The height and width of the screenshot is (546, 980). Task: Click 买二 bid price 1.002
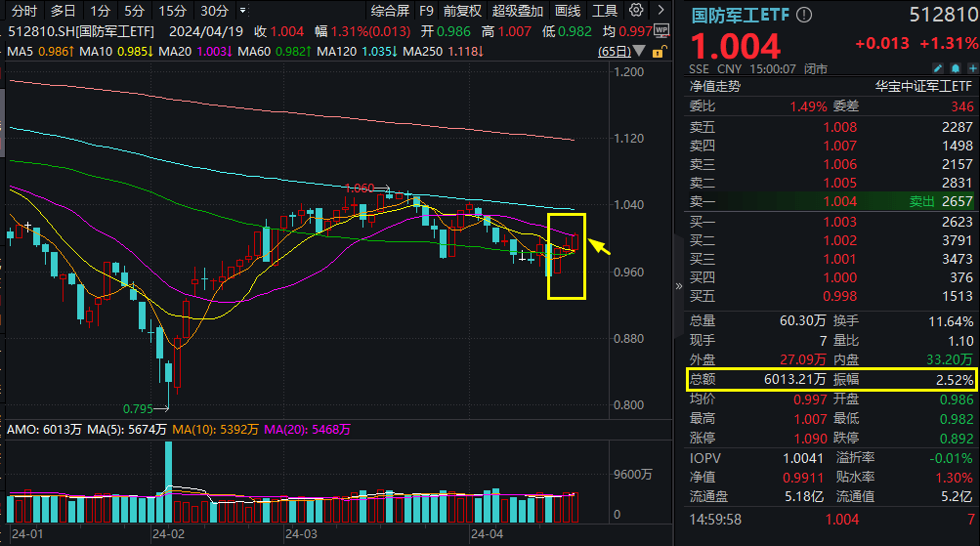(840, 240)
